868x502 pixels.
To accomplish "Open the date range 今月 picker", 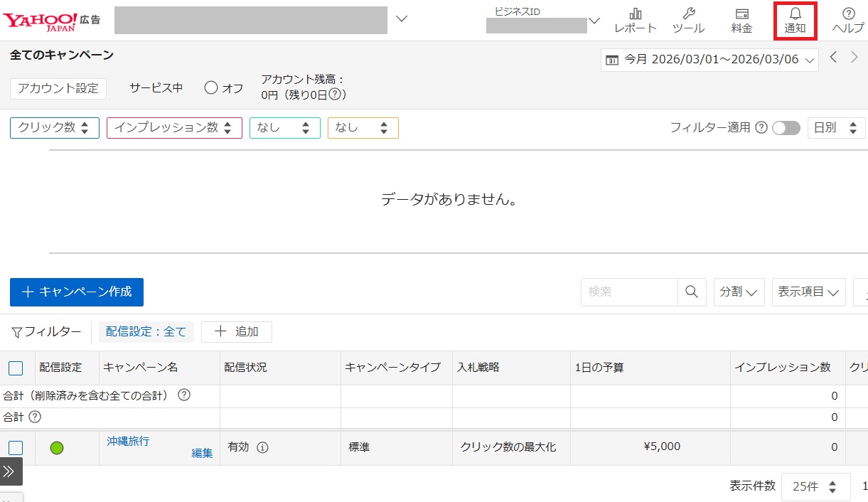I will coord(709,60).
